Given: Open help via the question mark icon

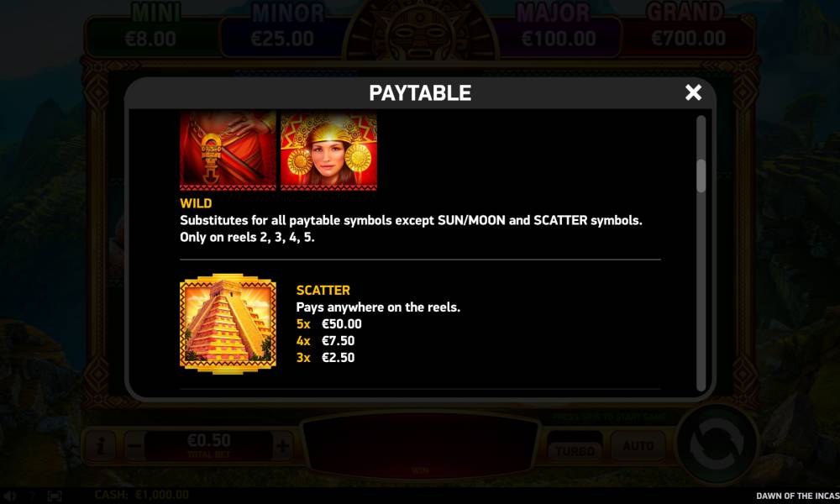Looking at the screenshot, I should coord(32,496).
